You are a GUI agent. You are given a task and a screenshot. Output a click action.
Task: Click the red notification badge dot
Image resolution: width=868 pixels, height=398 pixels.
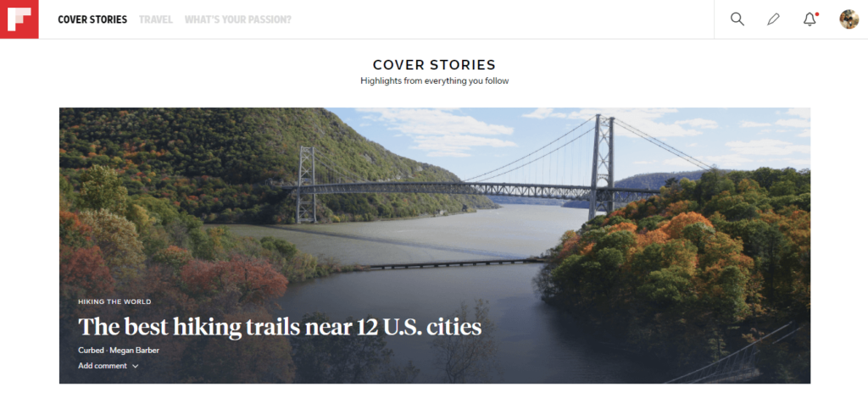(816, 14)
